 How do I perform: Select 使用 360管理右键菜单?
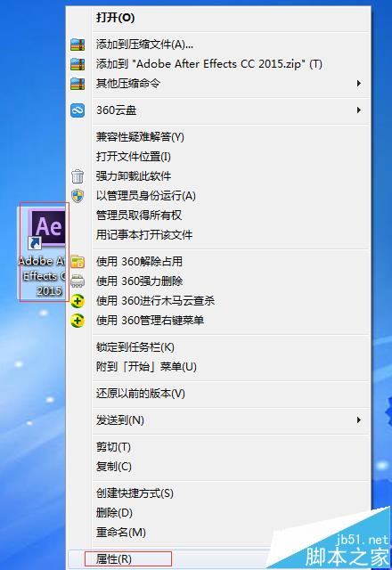(x=218, y=321)
